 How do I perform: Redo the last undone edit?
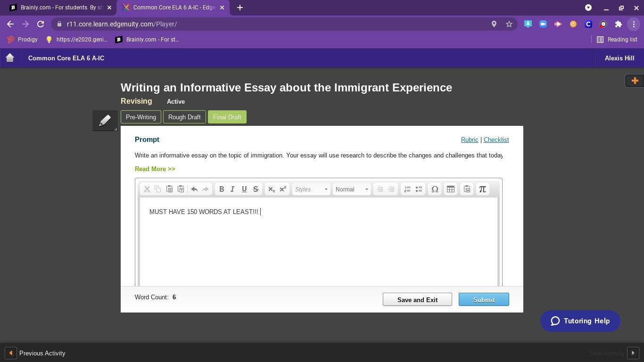pos(206,189)
